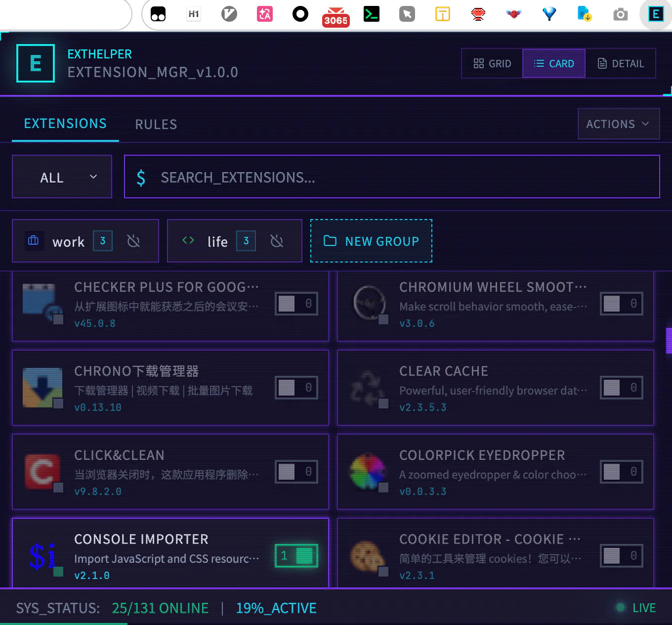Open the yellow T text extension icon

[x=443, y=14]
